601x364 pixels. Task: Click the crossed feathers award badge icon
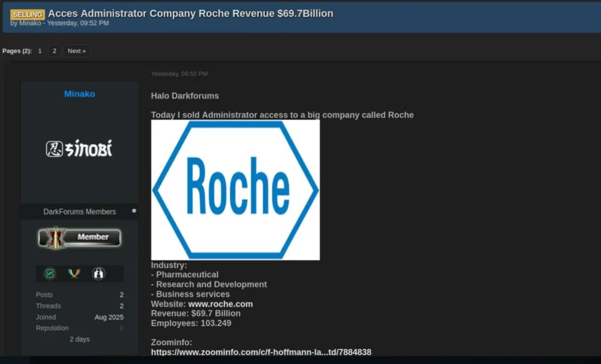tap(74, 273)
